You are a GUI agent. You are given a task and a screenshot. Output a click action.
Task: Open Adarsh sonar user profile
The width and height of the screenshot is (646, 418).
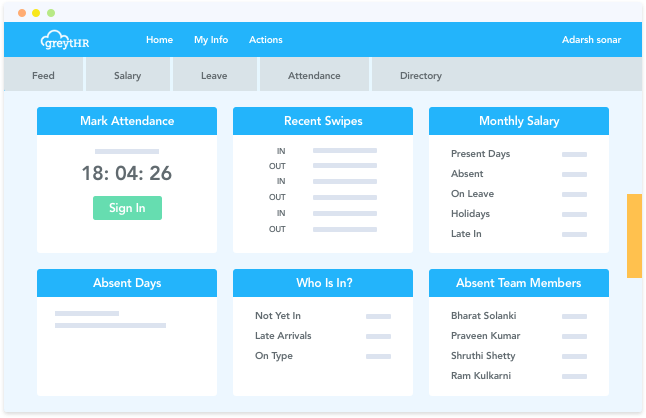tap(591, 40)
